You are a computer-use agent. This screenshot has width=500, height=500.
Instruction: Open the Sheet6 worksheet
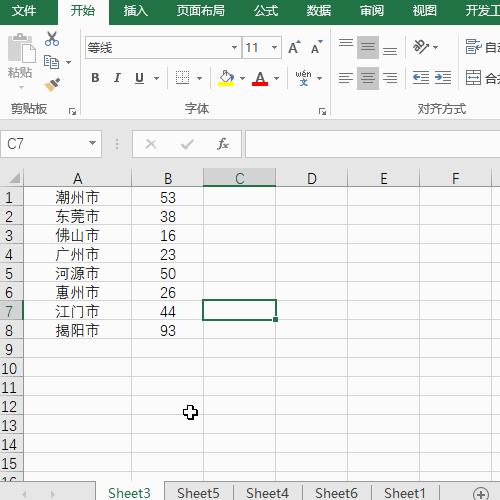coord(336,493)
